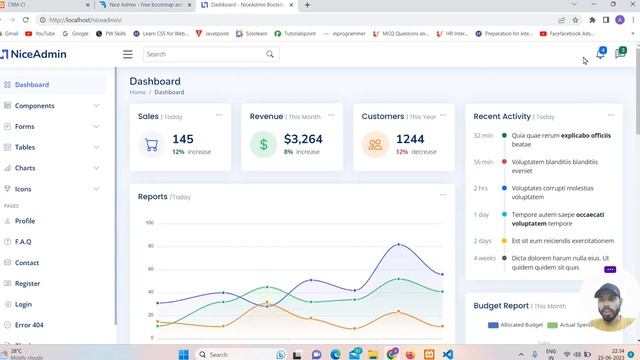Image resolution: width=640 pixels, height=360 pixels.
Task: Open a new browser tab
Action: 307,5
